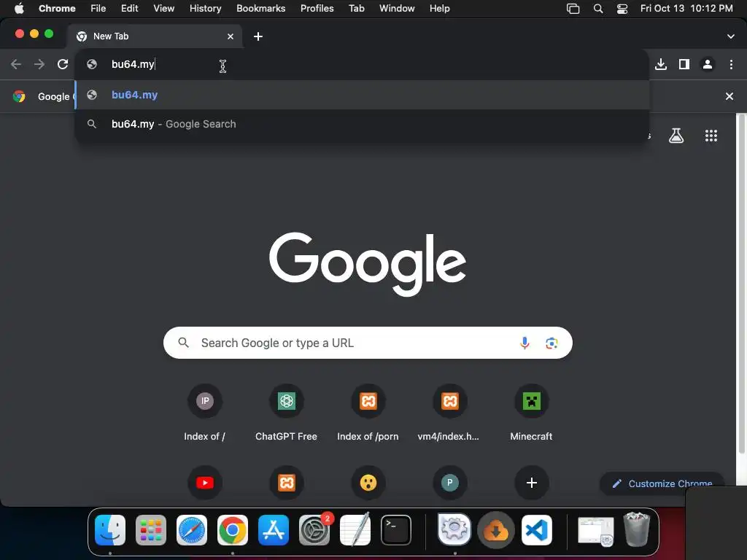The image size is (747, 560).
Task: Start voice search with microphone icon
Action: tap(525, 343)
